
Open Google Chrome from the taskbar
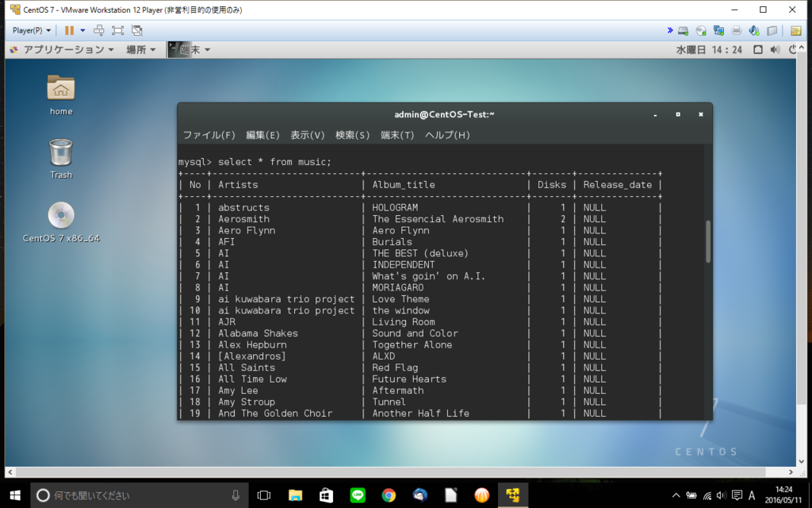(389, 495)
